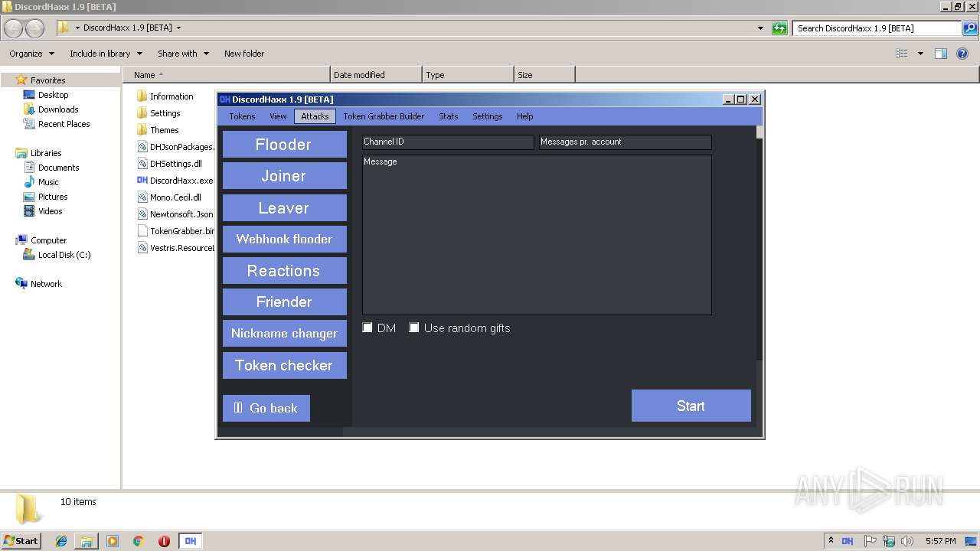The height and width of the screenshot is (551, 980).
Task: Open the Token Grabber Builder menu
Action: 384,116
